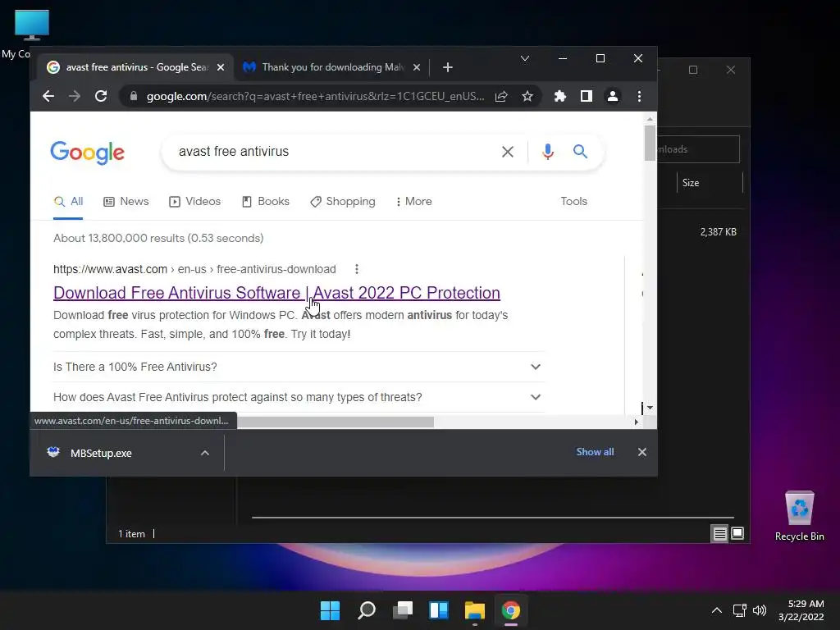
Task: Open clock showing 5:29 AM
Action: (801, 610)
